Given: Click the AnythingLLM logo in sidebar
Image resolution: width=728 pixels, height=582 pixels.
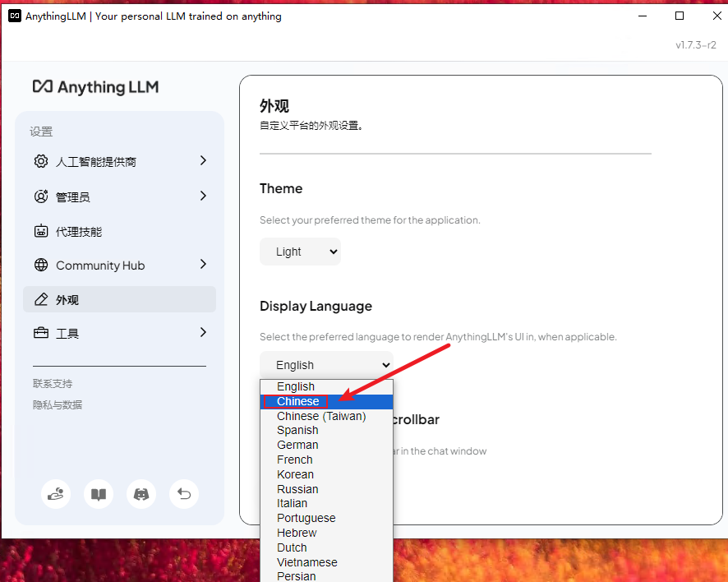Looking at the screenshot, I should tap(95, 87).
